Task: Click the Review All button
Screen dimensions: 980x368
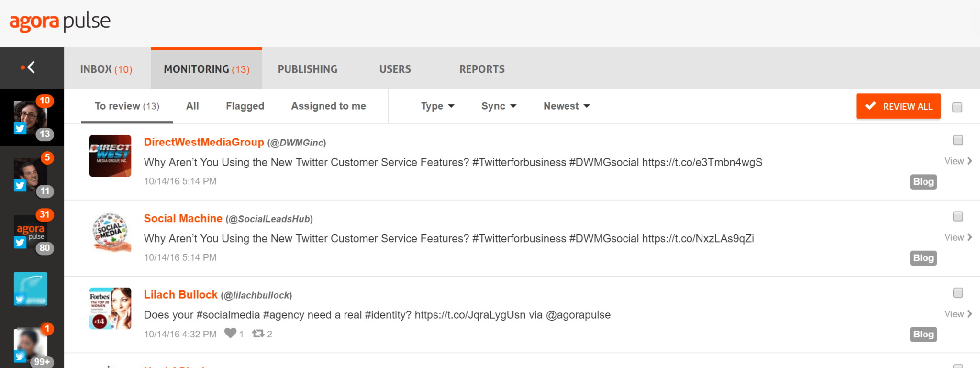Action: coord(898,106)
